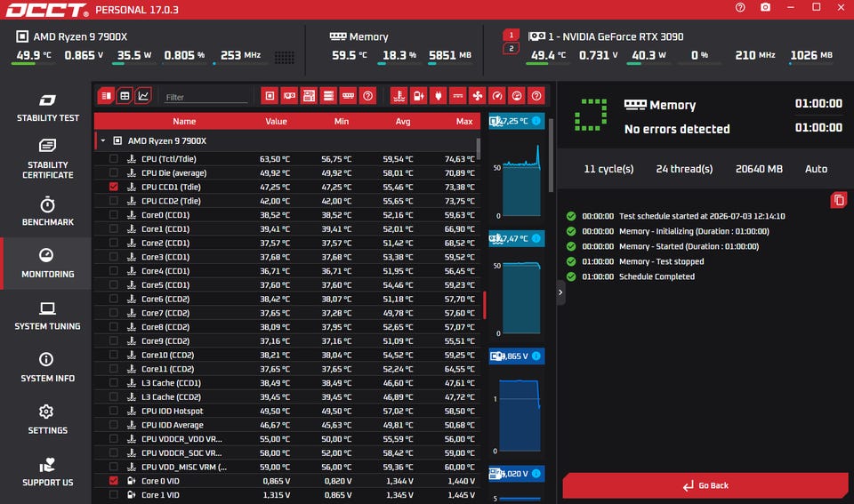Toggle the temperature sensor filter icon
854x504 pixels.
click(x=399, y=96)
